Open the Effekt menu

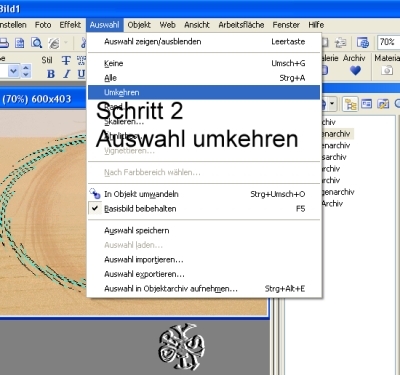[70, 25]
